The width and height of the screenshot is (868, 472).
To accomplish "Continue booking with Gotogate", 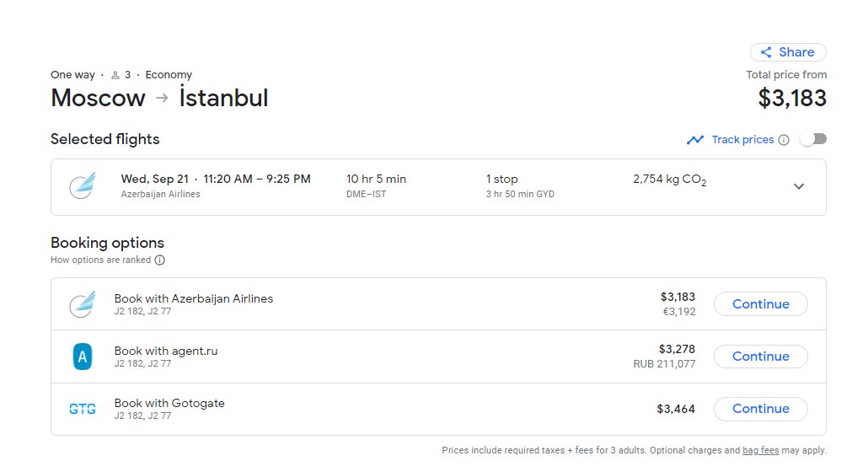I will [761, 409].
